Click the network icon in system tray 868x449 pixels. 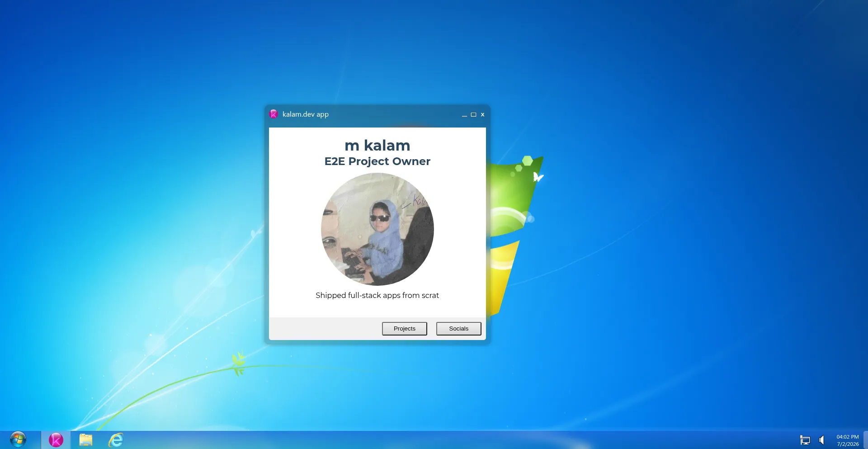[x=805, y=440]
